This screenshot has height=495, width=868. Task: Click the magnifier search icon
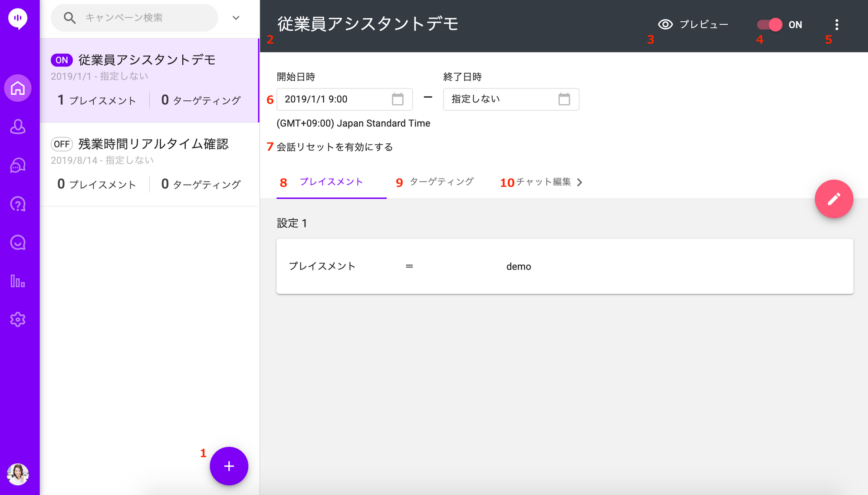pyautogui.click(x=69, y=18)
